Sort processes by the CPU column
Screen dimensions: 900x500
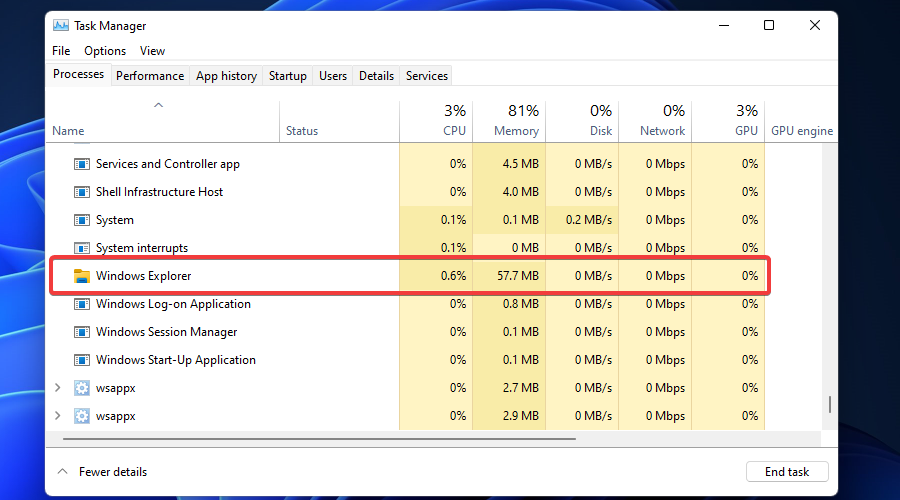point(436,121)
